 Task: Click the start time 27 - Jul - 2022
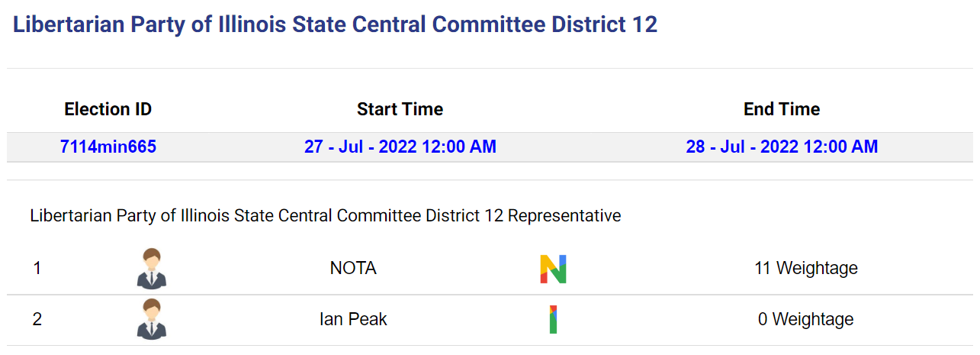pos(400,147)
